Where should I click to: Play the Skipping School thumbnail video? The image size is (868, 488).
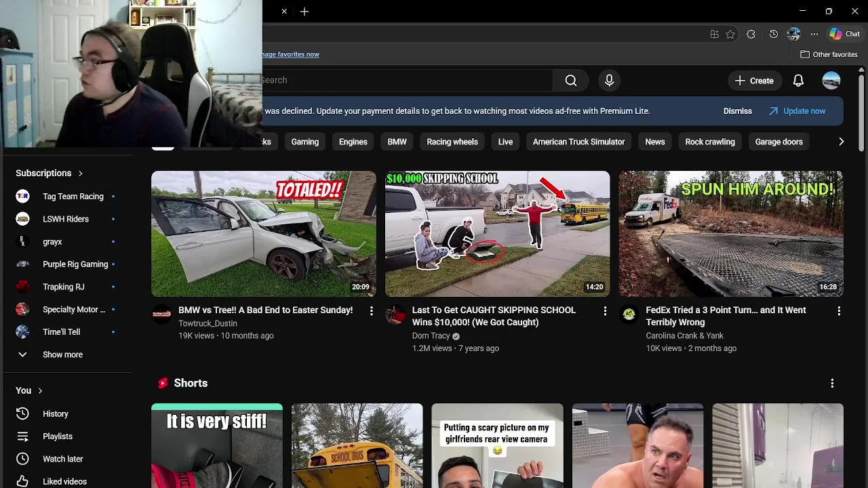tap(498, 234)
